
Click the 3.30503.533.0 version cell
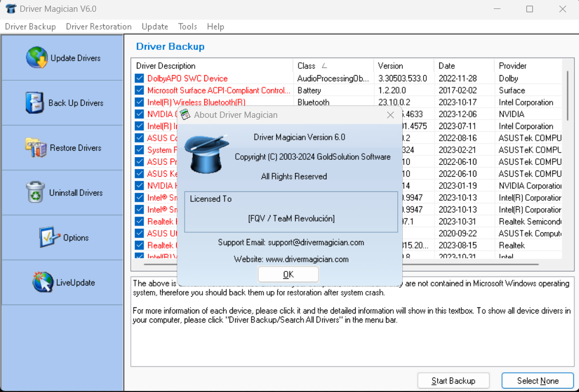point(402,79)
